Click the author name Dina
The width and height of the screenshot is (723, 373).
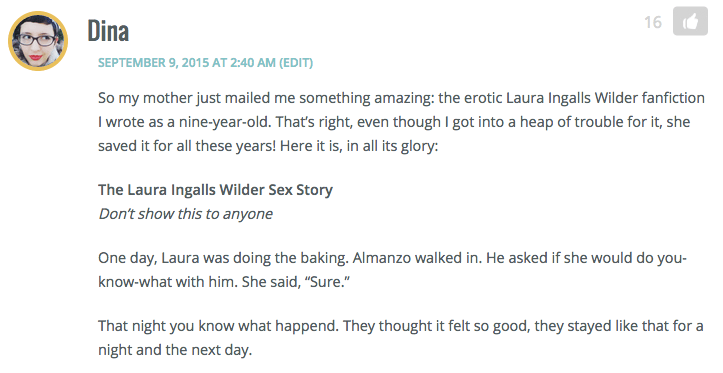tap(108, 31)
